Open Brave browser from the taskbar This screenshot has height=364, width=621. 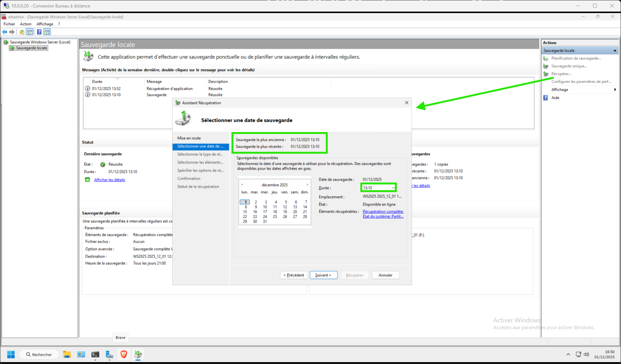[124, 354]
